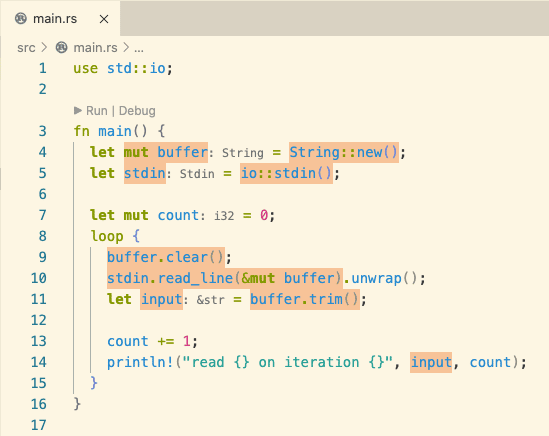Screen dimensions: 549x436
Task: Click 'count' variable on line 7
Action: click(178, 215)
